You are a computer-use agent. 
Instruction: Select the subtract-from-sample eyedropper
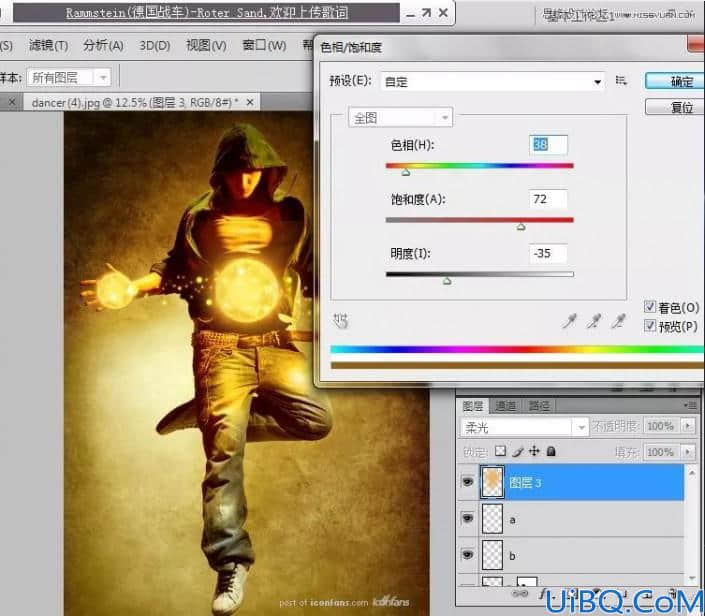pyautogui.click(x=618, y=321)
